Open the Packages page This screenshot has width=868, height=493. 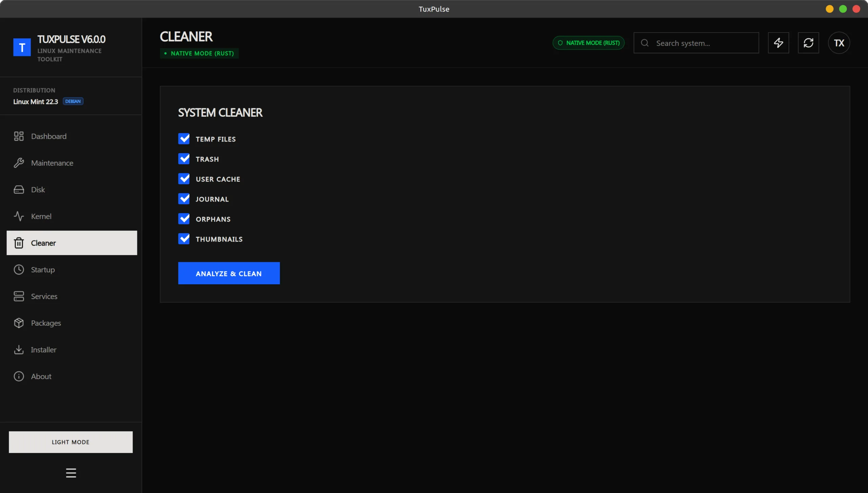pos(46,323)
